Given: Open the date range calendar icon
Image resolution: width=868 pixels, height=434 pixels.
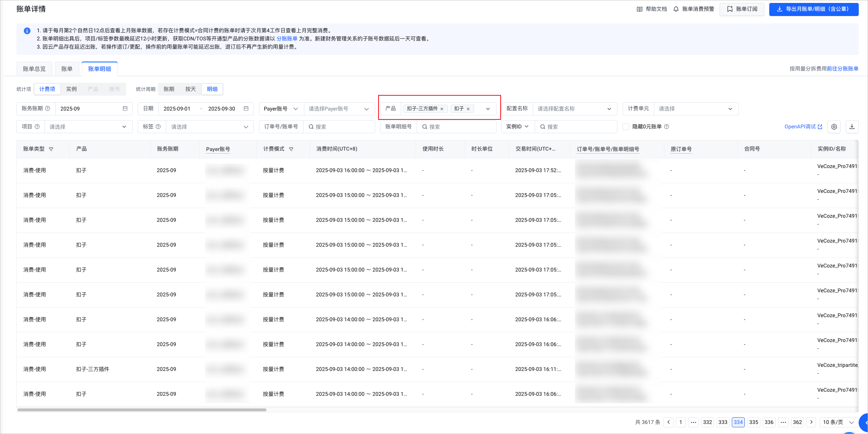Looking at the screenshot, I should 246,109.
